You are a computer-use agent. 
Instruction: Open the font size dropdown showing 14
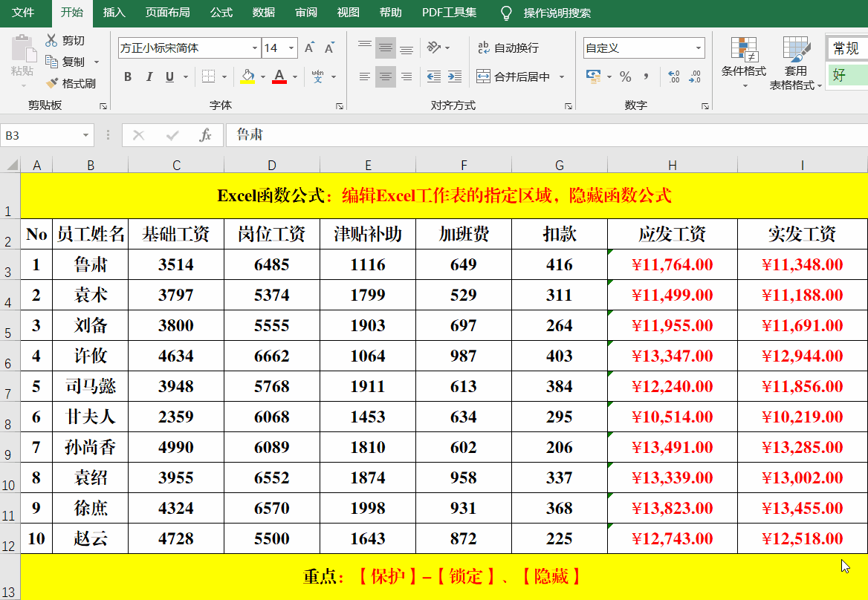click(x=291, y=48)
